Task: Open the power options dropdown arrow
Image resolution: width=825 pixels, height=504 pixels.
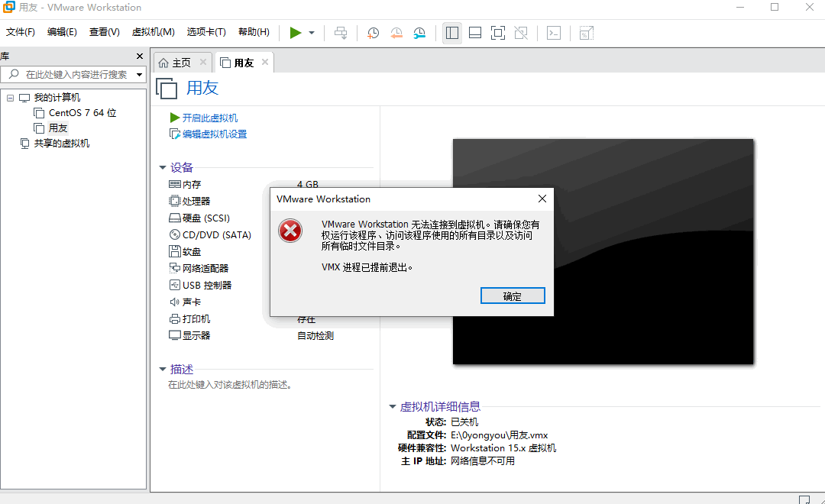Action: (312, 33)
